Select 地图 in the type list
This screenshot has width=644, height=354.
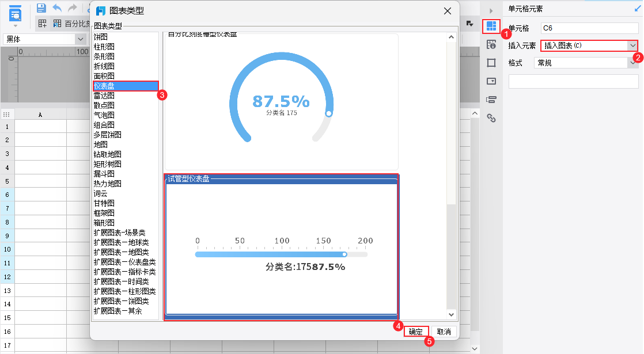101,145
